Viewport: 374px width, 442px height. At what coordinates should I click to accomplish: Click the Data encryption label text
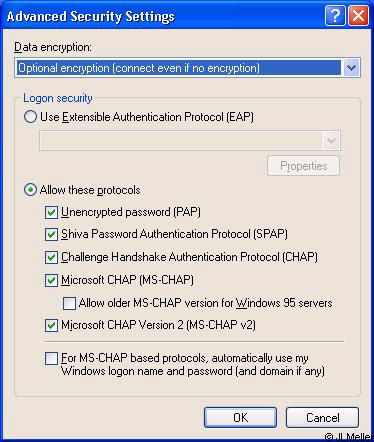click(x=53, y=47)
